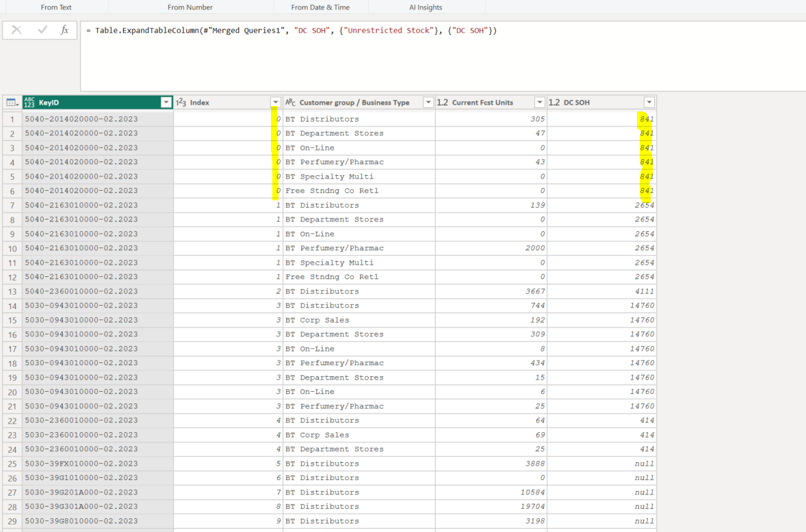
Task: Select row number 1
Action: click(12, 119)
